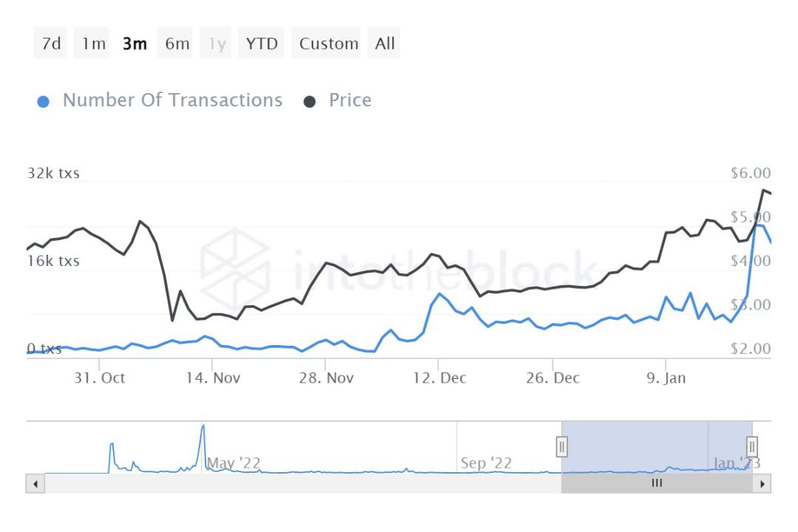This screenshot has height=532, width=798.
Task: Select the 3m time range
Action: [x=134, y=44]
